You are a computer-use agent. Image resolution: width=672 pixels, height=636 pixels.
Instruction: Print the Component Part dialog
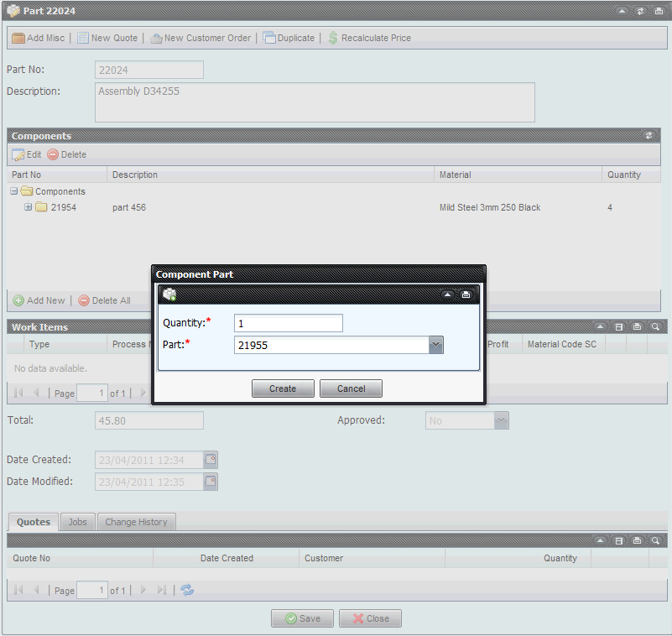pyautogui.click(x=466, y=295)
